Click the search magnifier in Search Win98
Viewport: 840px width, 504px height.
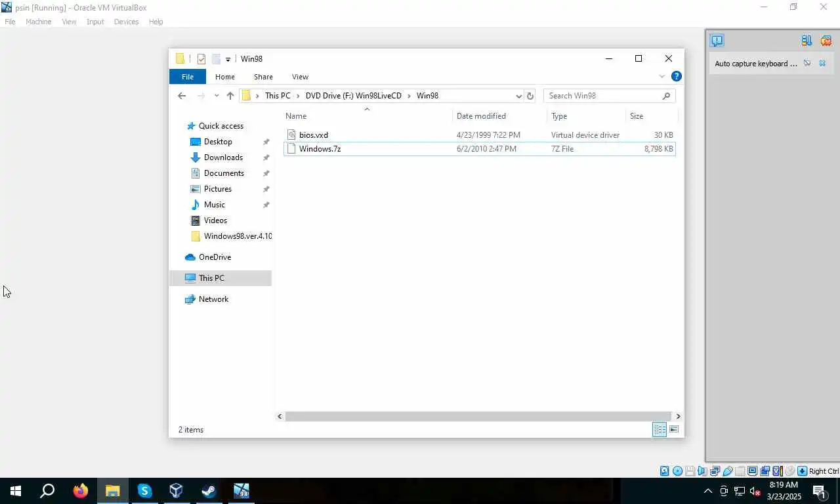(666, 96)
